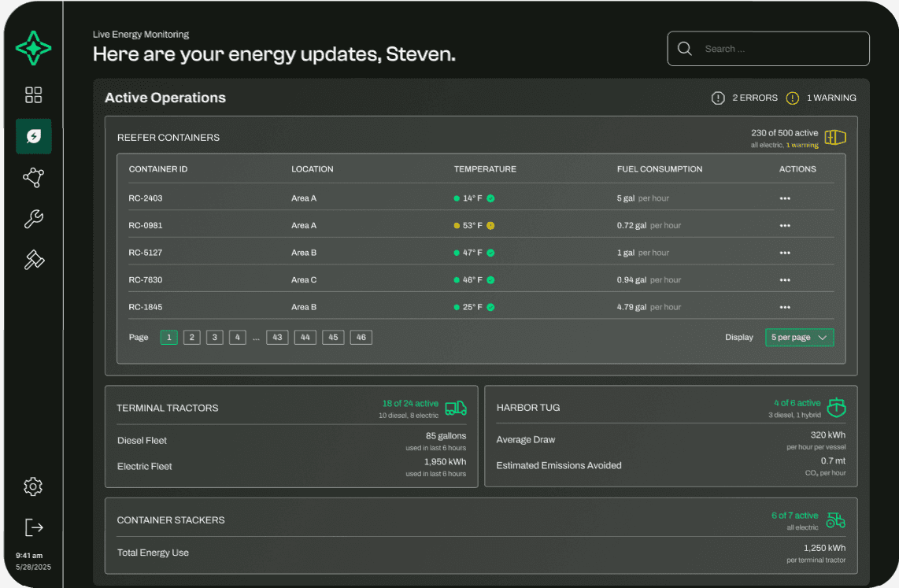Click green check status for RC-5127
This screenshot has height=588, width=899.
pos(490,253)
